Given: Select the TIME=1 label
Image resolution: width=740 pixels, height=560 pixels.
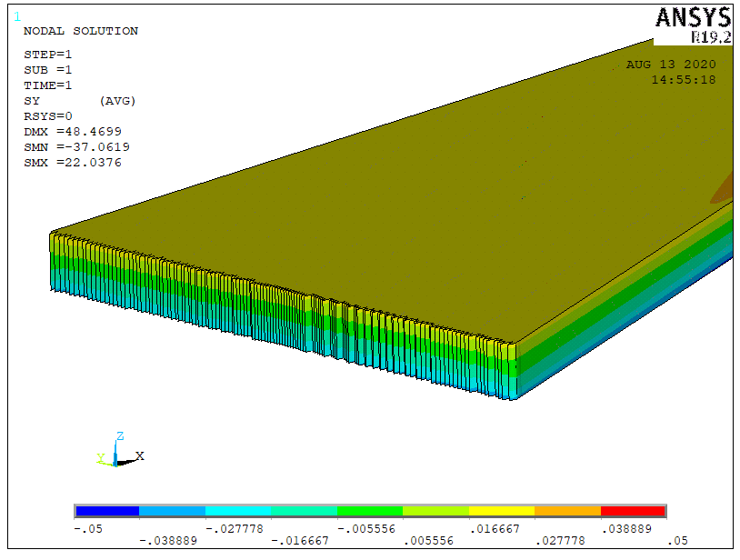Looking at the screenshot, I should 47,85.
